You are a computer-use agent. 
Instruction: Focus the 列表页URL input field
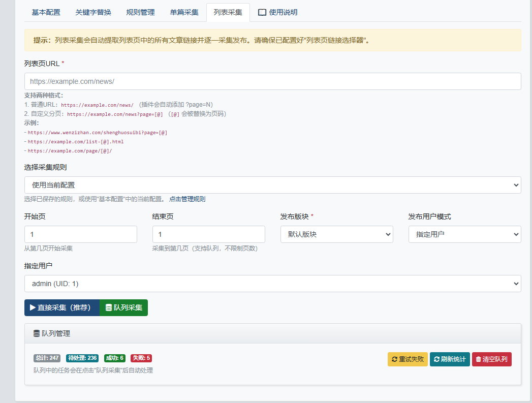[272, 81]
